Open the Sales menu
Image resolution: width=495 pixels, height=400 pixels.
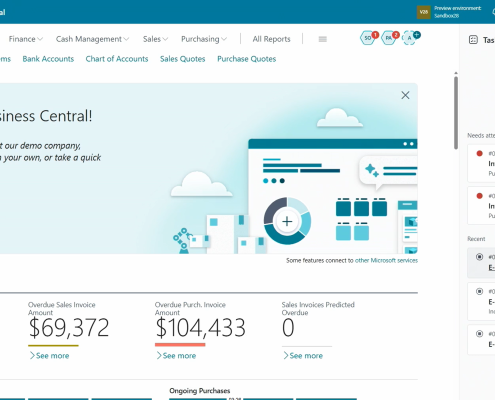click(155, 39)
